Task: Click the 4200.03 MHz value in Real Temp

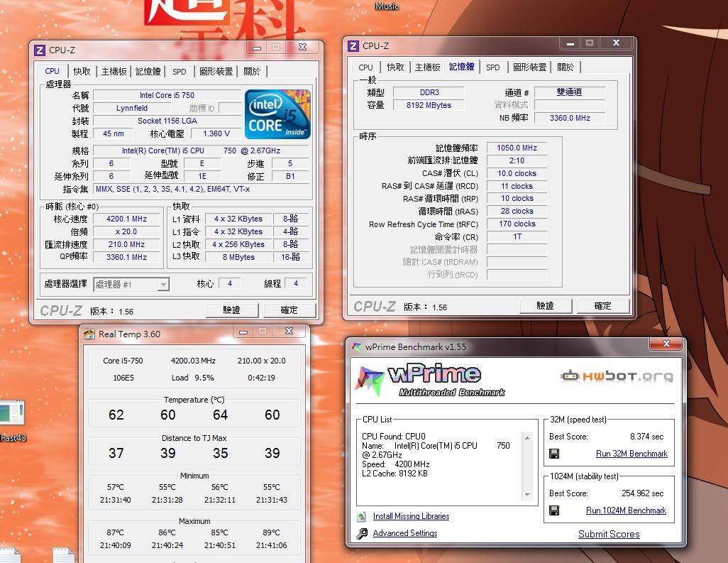Action: tap(193, 361)
